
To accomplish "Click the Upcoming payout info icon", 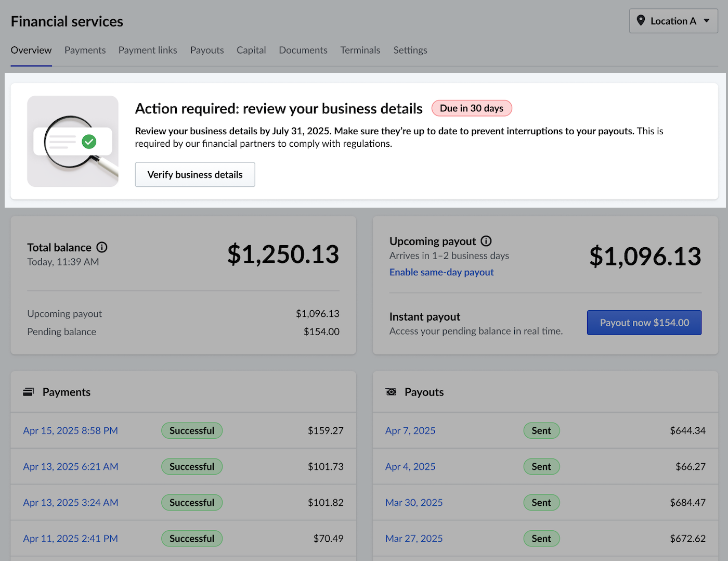I will click(x=486, y=241).
